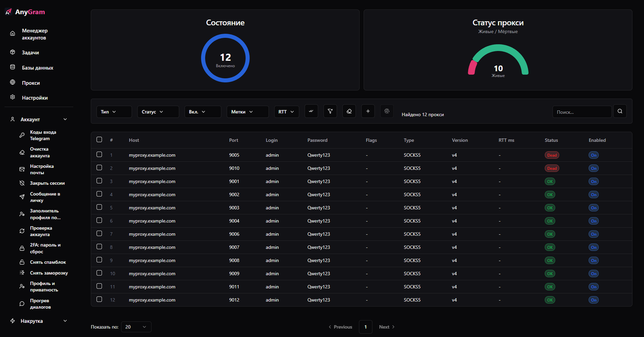Click the red dead segment of proxy gauge
The height and width of the screenshot is (337, 644).
tap(472, 68)
